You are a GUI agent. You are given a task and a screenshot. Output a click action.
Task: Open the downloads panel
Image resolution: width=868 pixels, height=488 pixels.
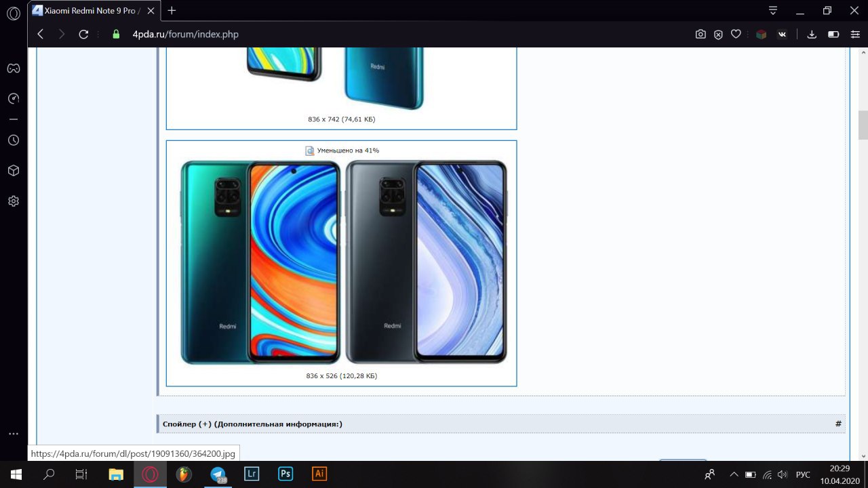812,34
